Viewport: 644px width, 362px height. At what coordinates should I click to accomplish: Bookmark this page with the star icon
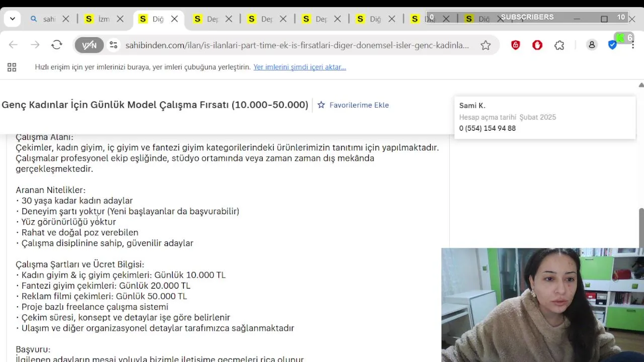[x=486, y=45]
